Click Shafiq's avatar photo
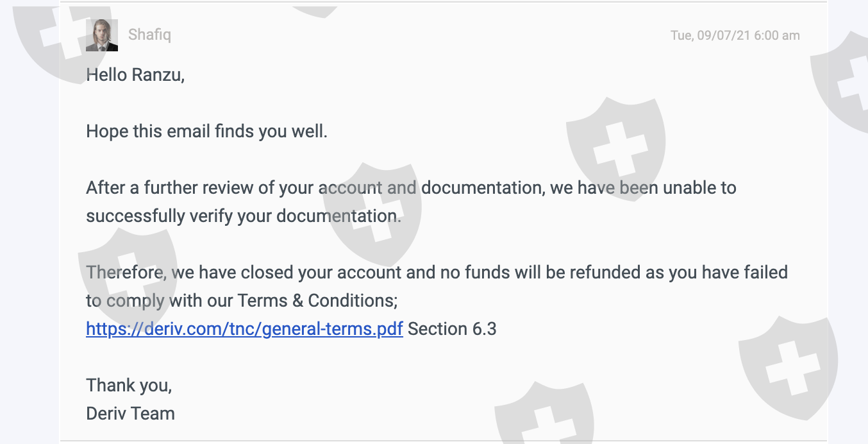Image resolution: width=868 pixels, height=444 pixels. (x=102, y=35)
